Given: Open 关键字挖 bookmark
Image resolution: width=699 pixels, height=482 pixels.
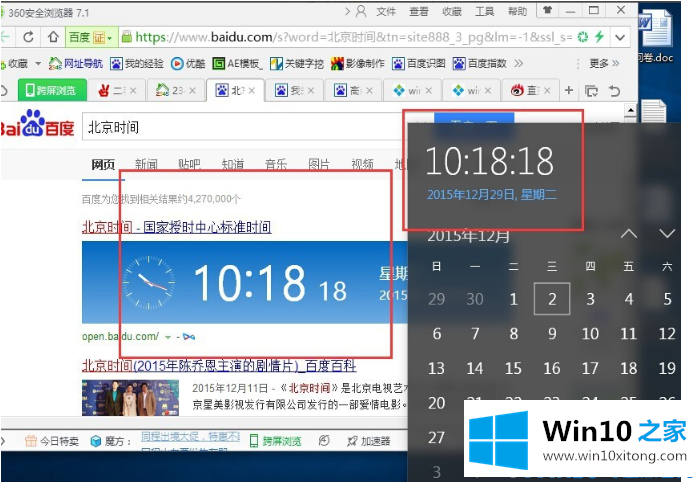Looking at the screenshot, I should [297, 64].
